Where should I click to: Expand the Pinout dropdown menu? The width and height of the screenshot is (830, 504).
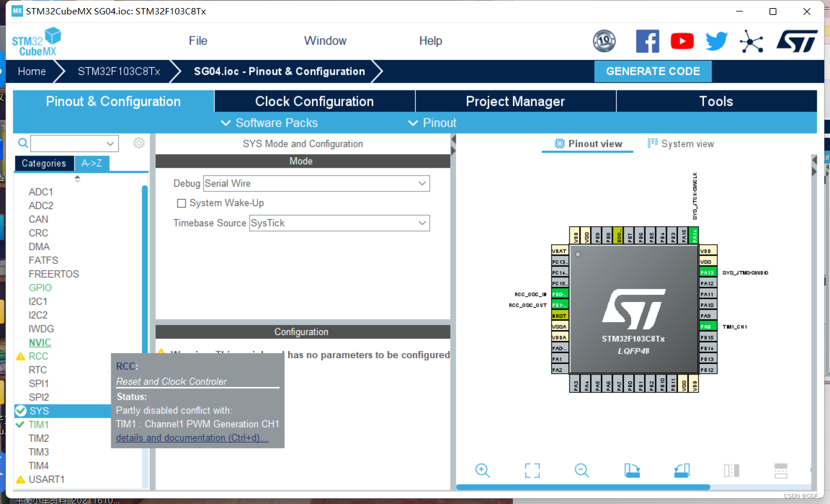point(432,123)
